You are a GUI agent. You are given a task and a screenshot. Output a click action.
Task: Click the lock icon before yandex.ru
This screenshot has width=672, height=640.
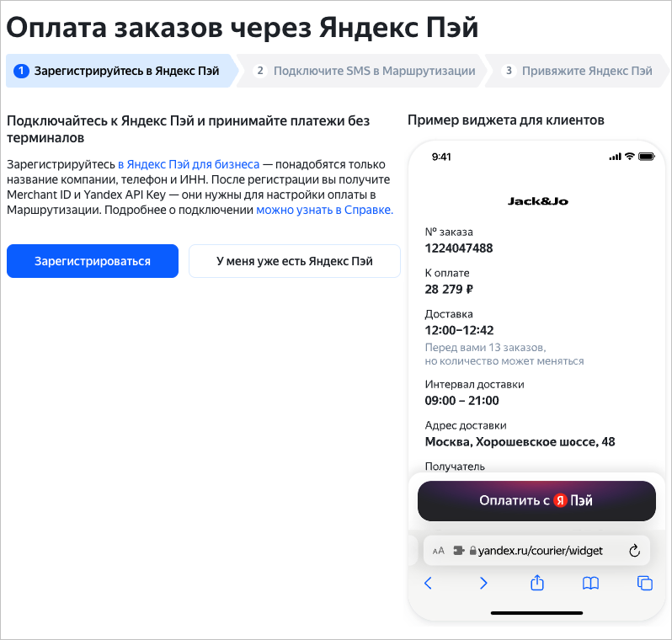pos(473,551)
